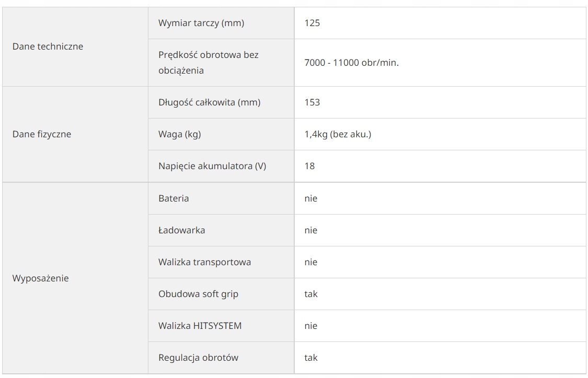Select the "Waga (kg)" label
The height and width of the screenshot is (378, 588).
click(x=179, y=134)
